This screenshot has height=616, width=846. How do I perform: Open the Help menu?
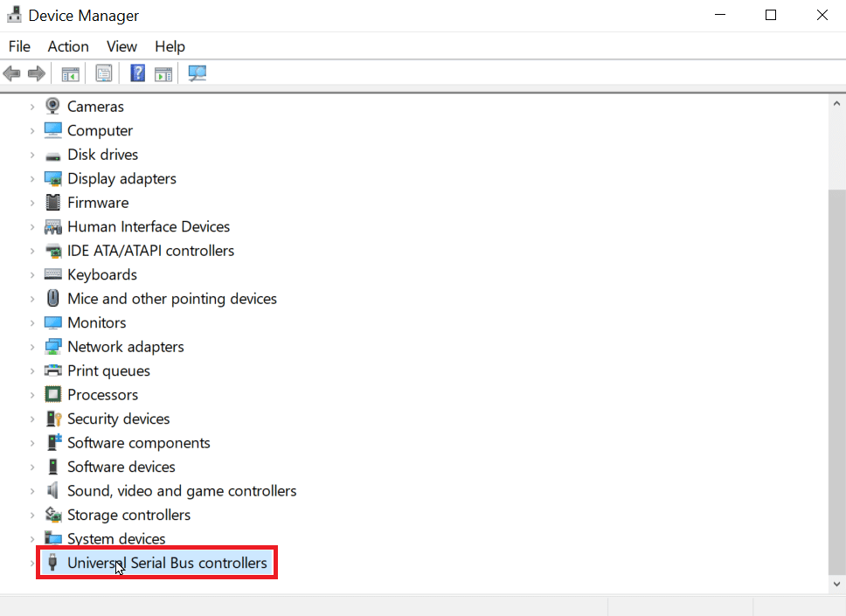tap(170, 46)
